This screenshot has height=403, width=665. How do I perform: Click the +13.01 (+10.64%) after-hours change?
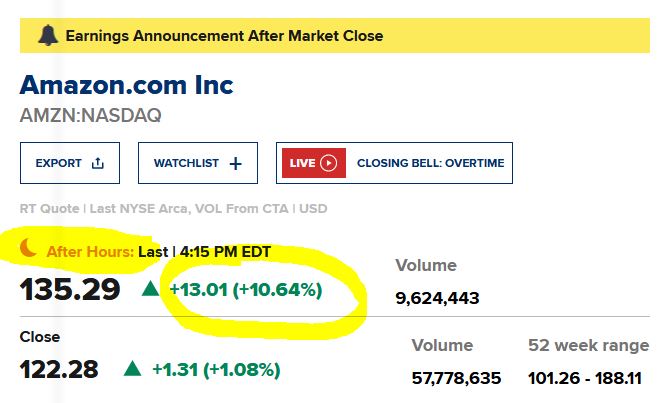pyautogui.click(x=245, y=291)
